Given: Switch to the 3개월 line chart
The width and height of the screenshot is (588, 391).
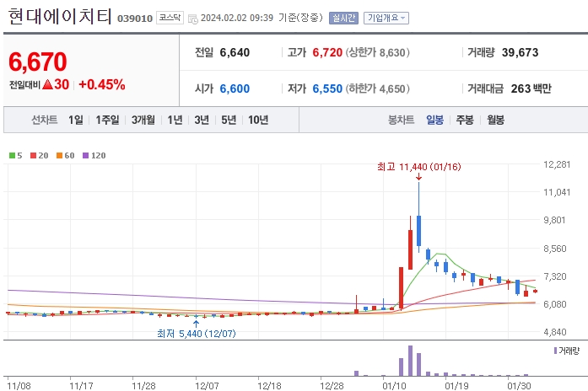Looking at the screenshot, I should (143, 120).
